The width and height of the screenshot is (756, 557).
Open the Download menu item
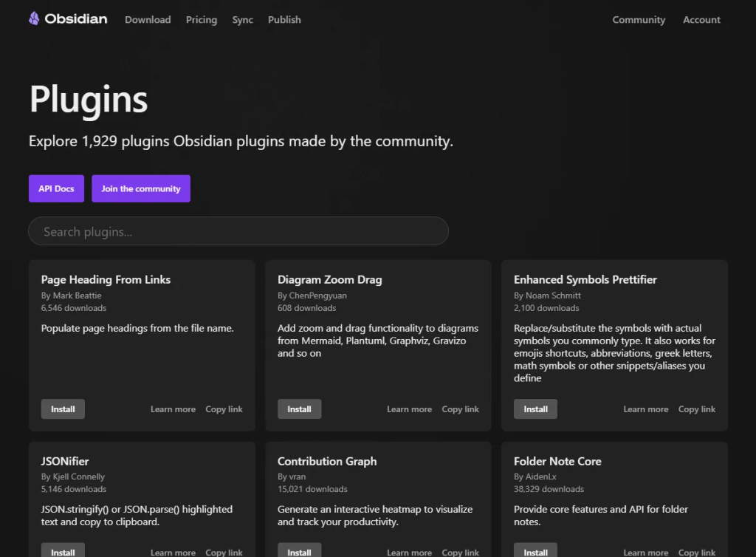[x=148, y=20]
